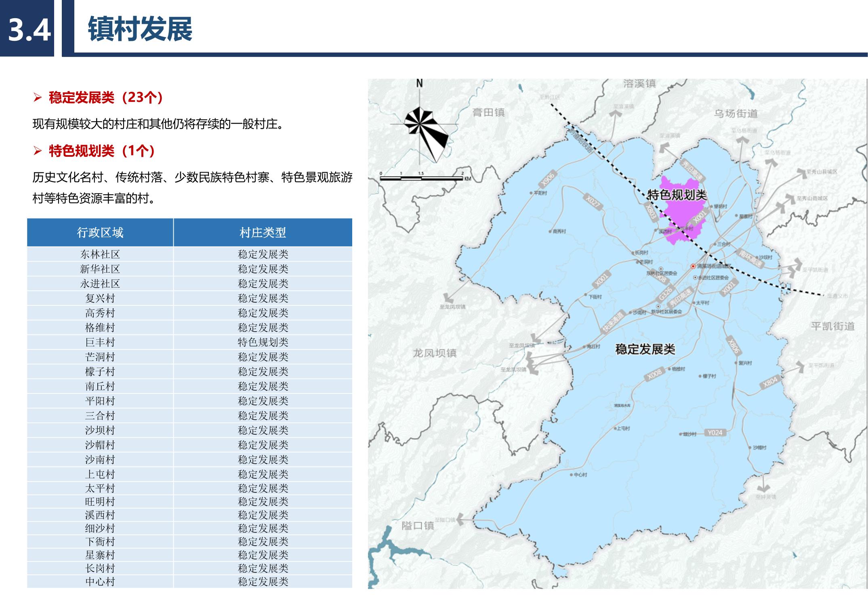This screenshot has width=868, height=614.
Task: Click the 巨丰村 row in table
Action: (x=100, y=342)
